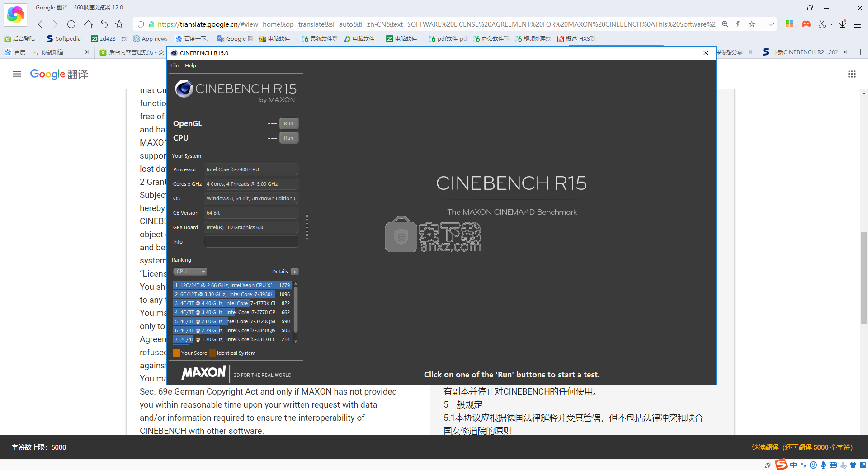Switch to the 百度一下，你就知道 tab
Image resolution: width=868 pixels, height=470 pixels.
point(47,52)
